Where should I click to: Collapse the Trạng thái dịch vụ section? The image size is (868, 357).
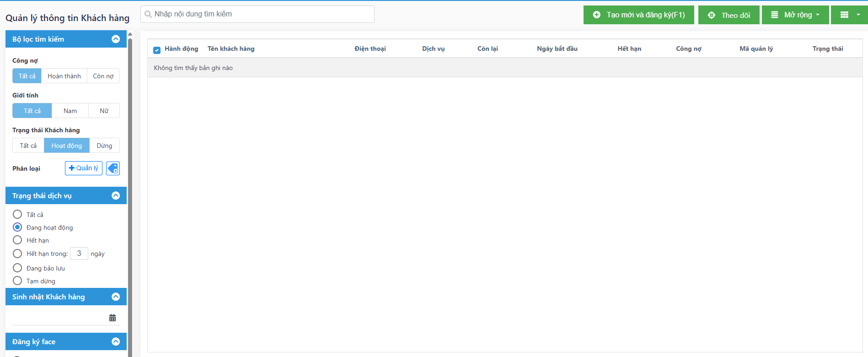[116, 196]
